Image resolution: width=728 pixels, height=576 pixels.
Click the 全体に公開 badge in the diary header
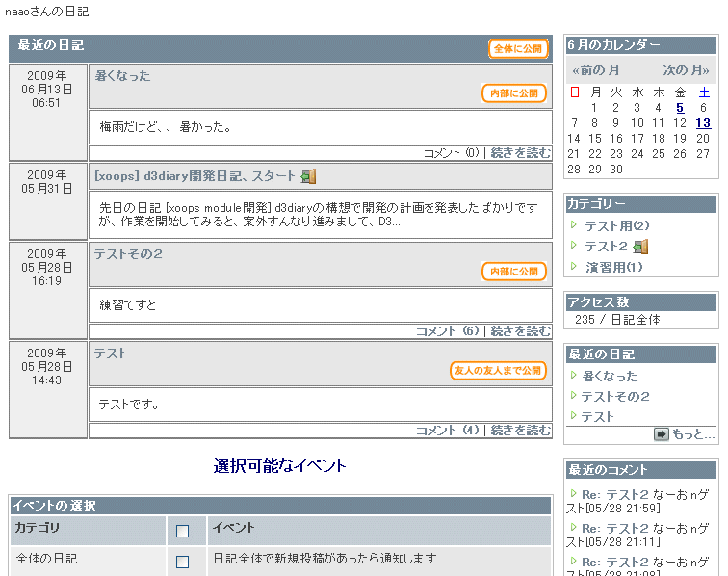518,49
